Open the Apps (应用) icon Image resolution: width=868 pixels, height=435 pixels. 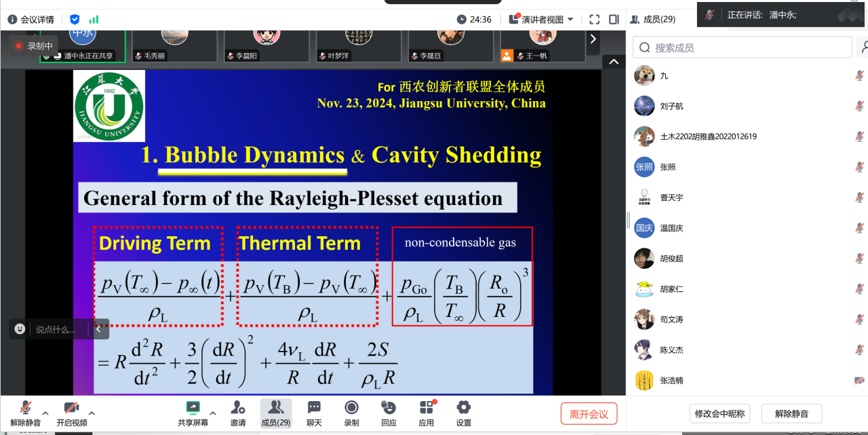[x=426, y=407]
